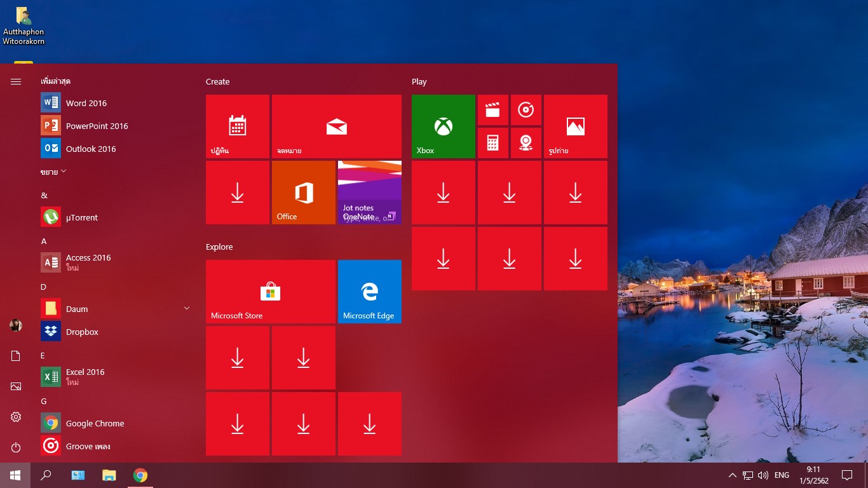The width and height of the screenshot is (868, 488).
Task: Launch PowerPoint 2016
Action: pyautogui.click(x=114, y=126)
